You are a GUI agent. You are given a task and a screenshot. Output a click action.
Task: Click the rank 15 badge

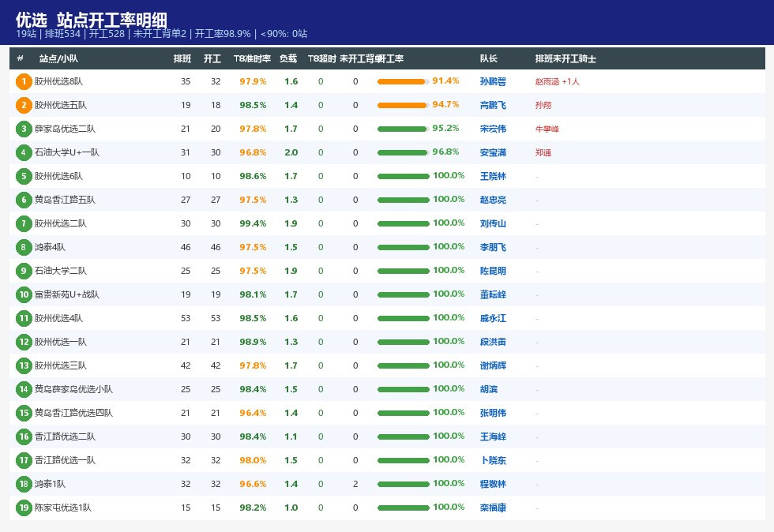[x=24, y=413]
